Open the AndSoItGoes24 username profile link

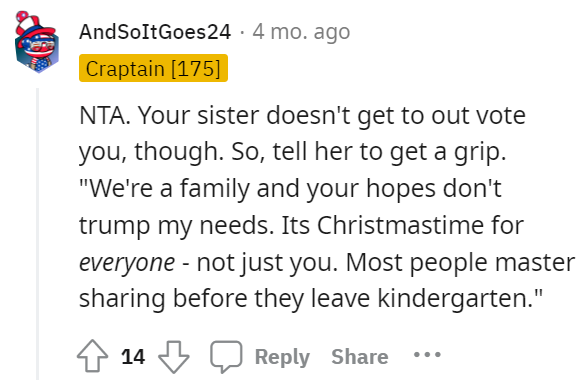[155, 32]
